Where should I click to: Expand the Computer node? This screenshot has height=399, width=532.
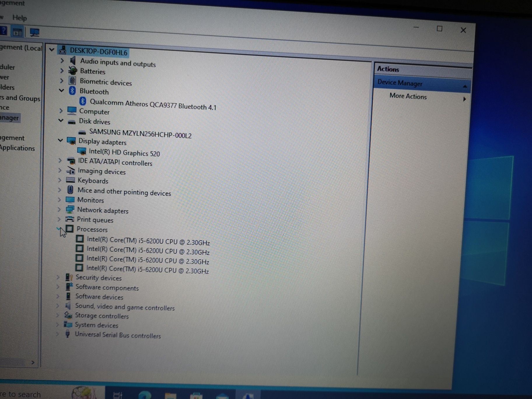coord(61,111)
